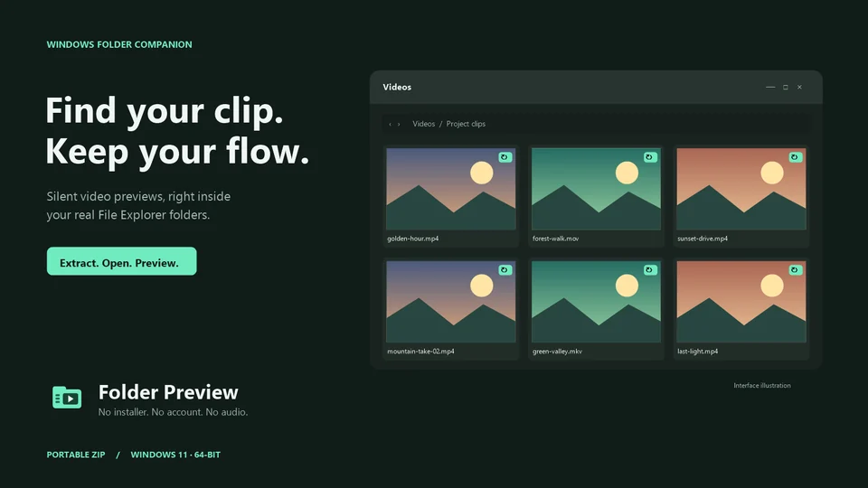Click the forest-walk.mov file name
Screen dimensions: 868x488
click(x=556, y=239)
